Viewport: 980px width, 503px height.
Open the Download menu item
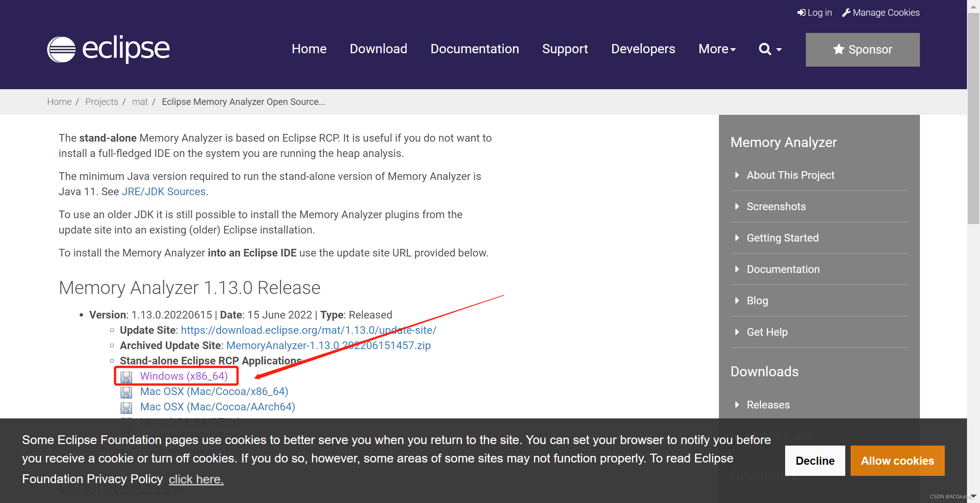(378, 49)
